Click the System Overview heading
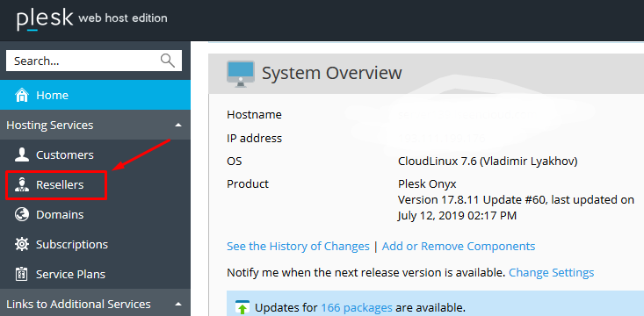The image size is (644, 316). (332, 73)
